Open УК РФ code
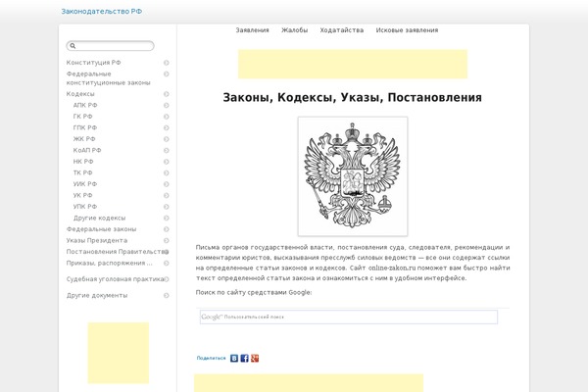This screenshot has width=588, height=392. pyautogui.click(x=82, y=195)
